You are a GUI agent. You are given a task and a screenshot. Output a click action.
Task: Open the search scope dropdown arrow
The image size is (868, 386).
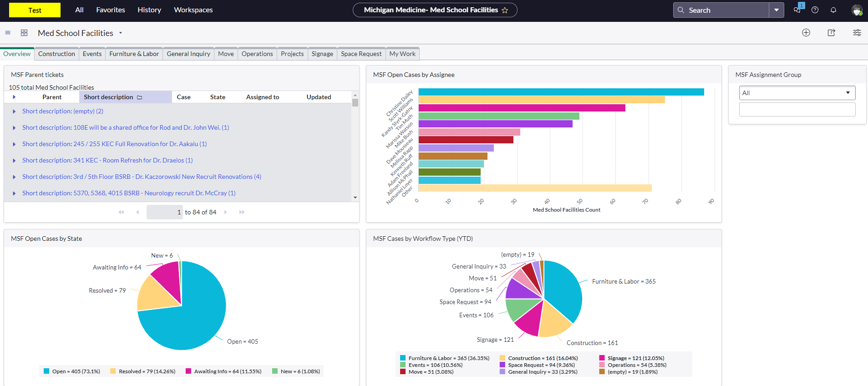click(777, 10)
